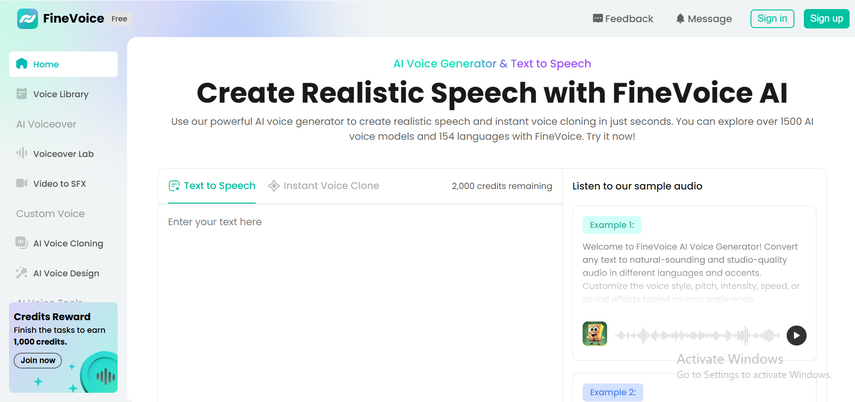The width and height of the screenshot is (855, 402).
Task: Open the Message link
Action: click(x=703, y=19)
